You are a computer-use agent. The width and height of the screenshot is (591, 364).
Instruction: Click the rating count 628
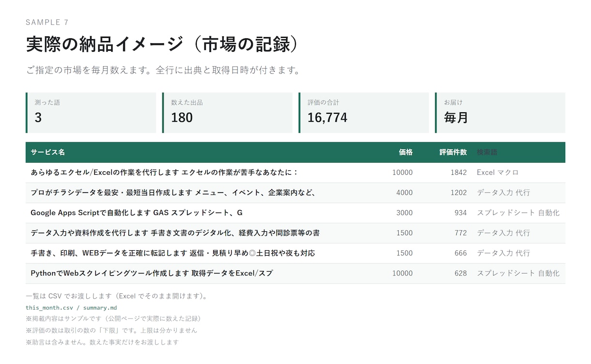pos(461,273)
